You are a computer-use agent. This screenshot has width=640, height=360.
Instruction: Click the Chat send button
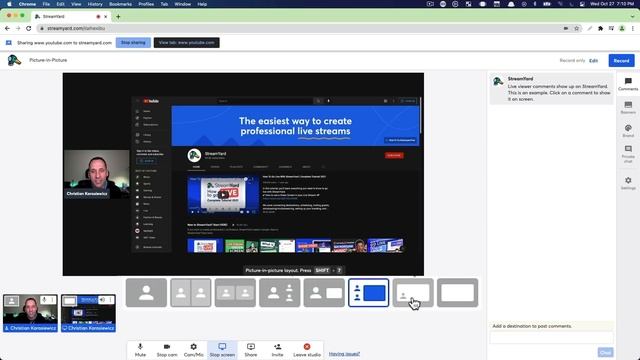click(605, 352)
